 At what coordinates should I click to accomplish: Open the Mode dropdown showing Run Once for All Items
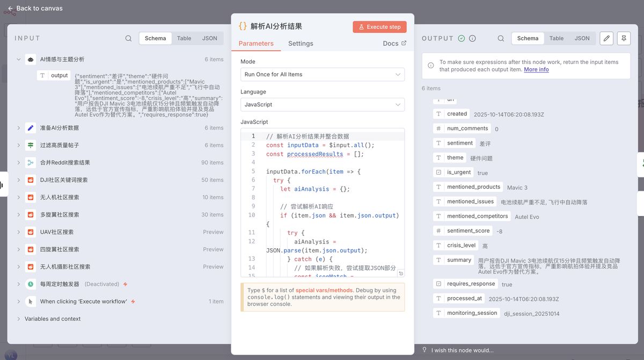tap(322, 74)
